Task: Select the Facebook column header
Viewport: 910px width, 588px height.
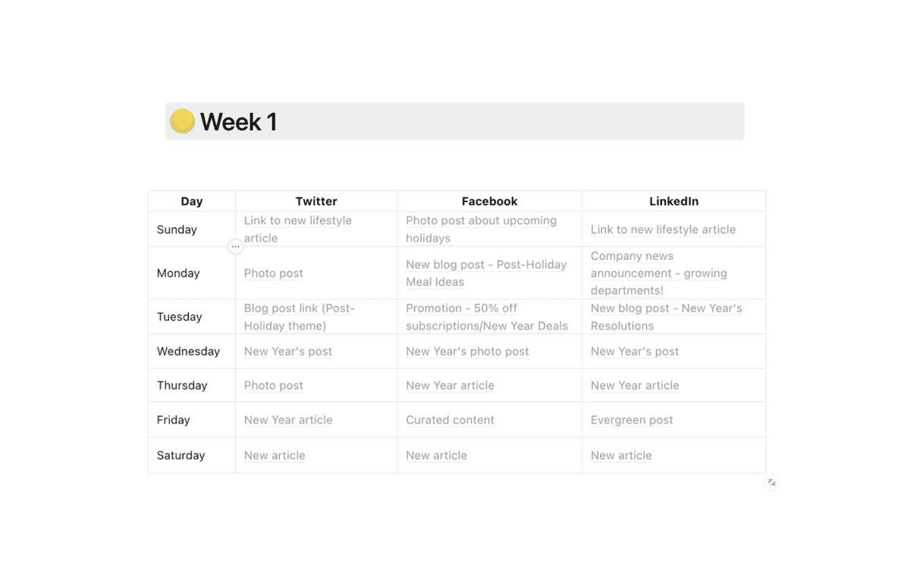Action: click(490, 201)
